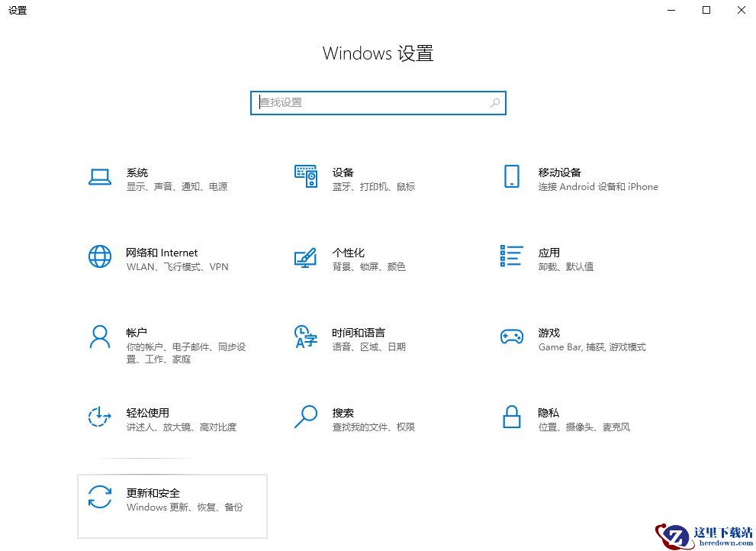Image resolution: width=756 pixels, height=551 pixels.
Task: Select the 轻松使用 title label
Action: click(147, 413)
